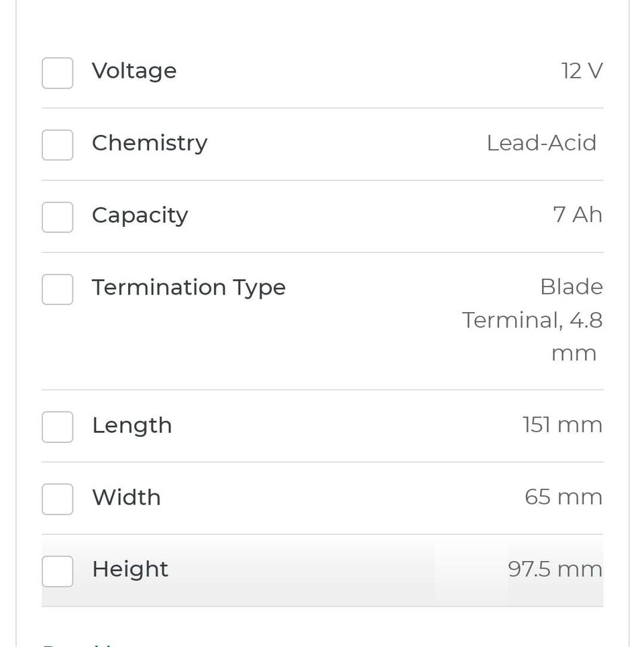The image size is (644, 647).
Task: Select the 151 mm length value
Action: pyautogui.click(x=562, y=426)
